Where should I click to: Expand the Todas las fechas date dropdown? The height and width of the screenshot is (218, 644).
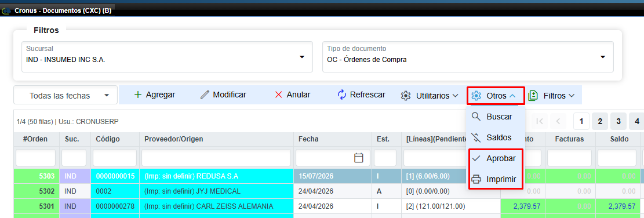[107, 96]
